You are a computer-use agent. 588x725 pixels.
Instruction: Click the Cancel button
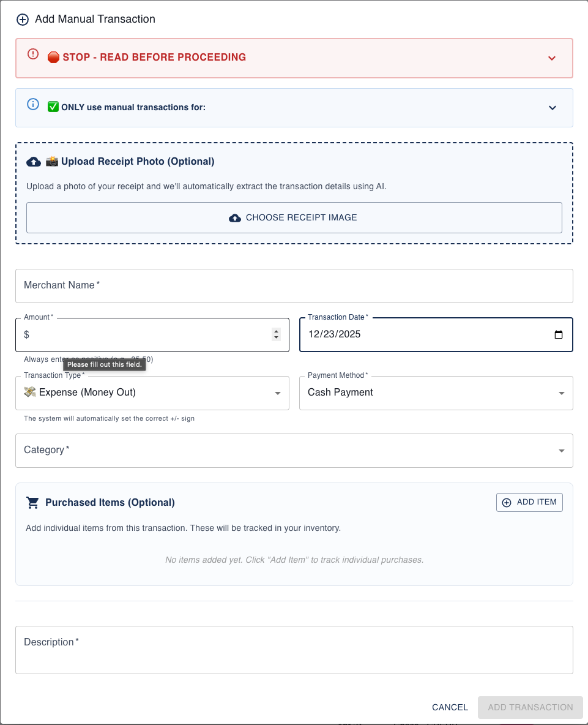click(x=450, y=707)
